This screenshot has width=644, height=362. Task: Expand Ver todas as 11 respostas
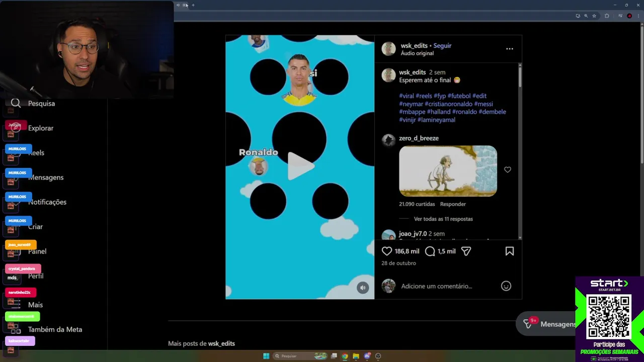pos(443,219)
